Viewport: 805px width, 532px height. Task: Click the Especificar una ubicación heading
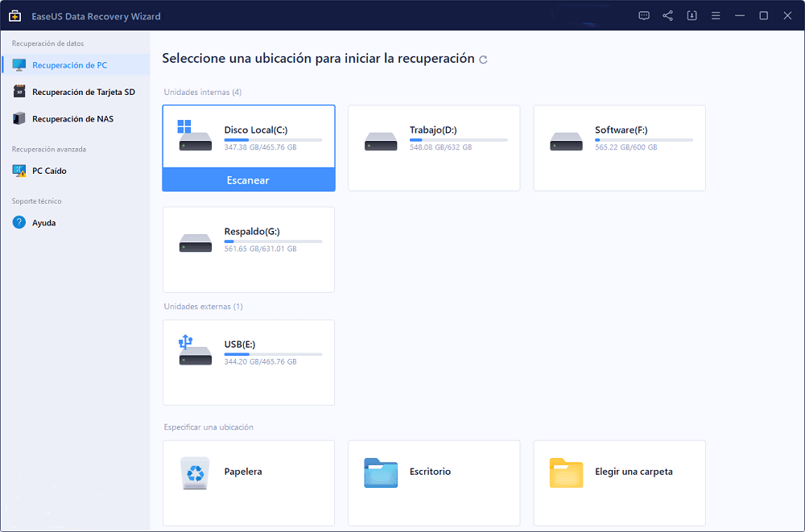tap(208, 427)
